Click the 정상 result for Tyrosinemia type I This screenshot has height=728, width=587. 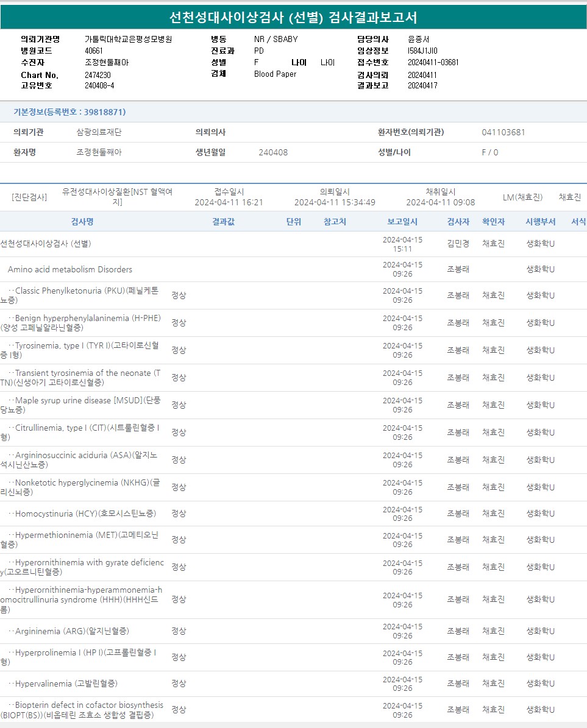pos(179,350)
